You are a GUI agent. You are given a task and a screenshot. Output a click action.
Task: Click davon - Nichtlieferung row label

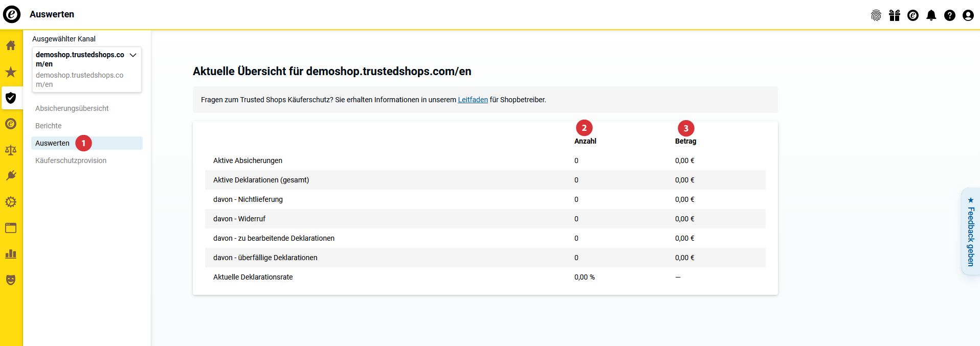coord(248,199)
